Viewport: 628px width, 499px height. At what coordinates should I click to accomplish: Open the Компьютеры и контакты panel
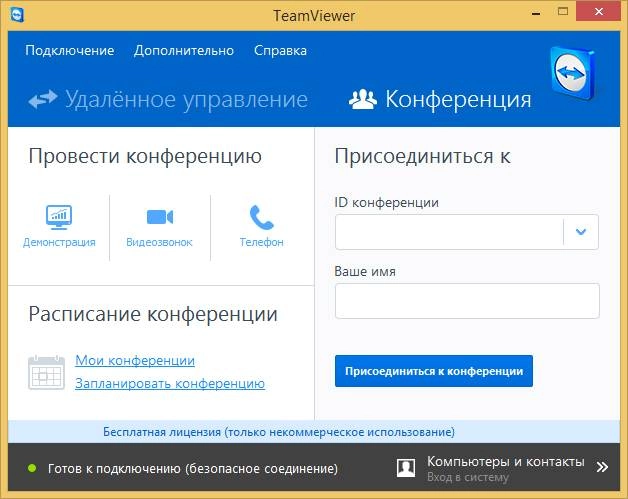pyautogui.click(x=505, y=461)
